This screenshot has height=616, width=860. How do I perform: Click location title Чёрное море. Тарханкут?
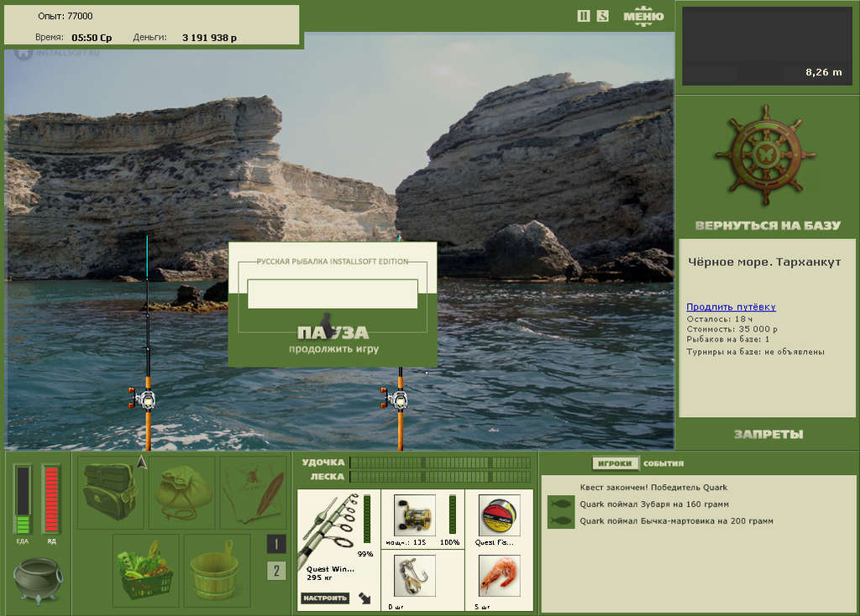click(x=764, y=262)
